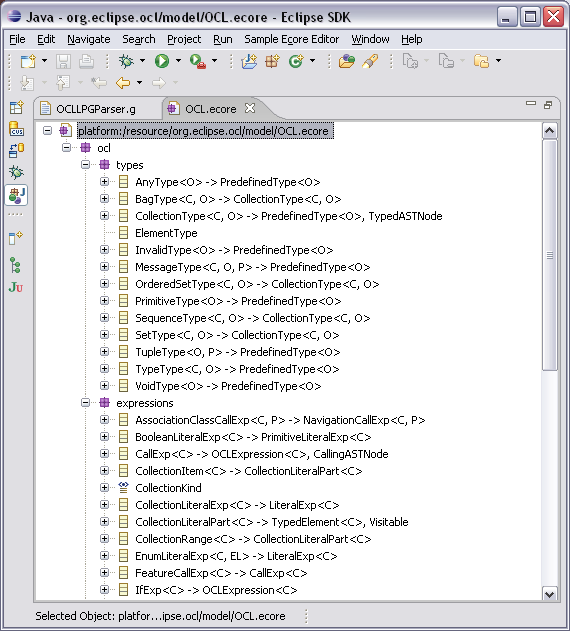The width and height of the screenshot is (570, 631).
Task: Click the Search flashlight toolbar icon
Action: tap(370, 61)
